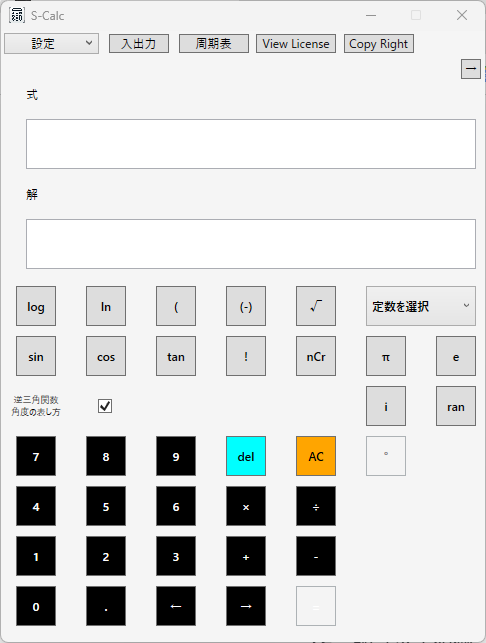This screenshot has height=643, width=486.
Task: Click the Copy Right button
Action: 379,43
